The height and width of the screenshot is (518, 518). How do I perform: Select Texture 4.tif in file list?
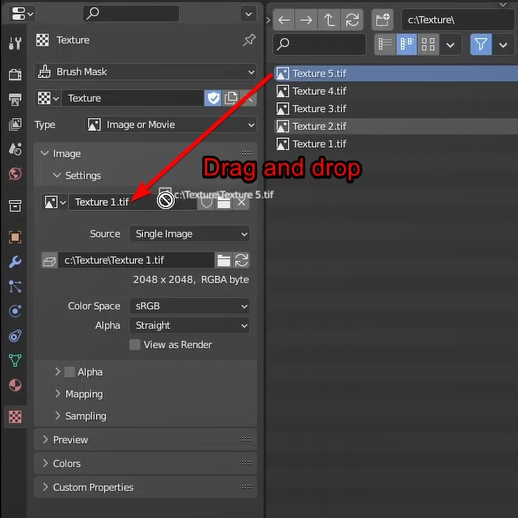pyautogui.click(x=396, y=91)
